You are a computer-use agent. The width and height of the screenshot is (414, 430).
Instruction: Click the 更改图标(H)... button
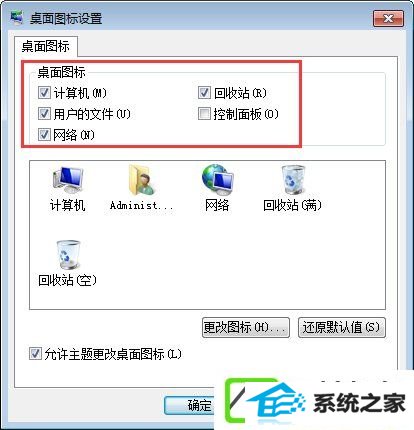[246, 327]
